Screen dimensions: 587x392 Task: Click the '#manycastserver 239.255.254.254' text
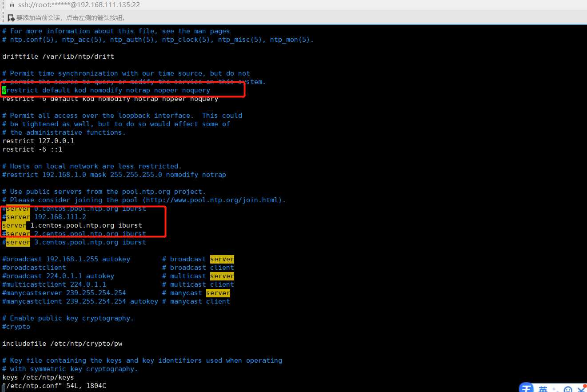click(x=64, y=293)
